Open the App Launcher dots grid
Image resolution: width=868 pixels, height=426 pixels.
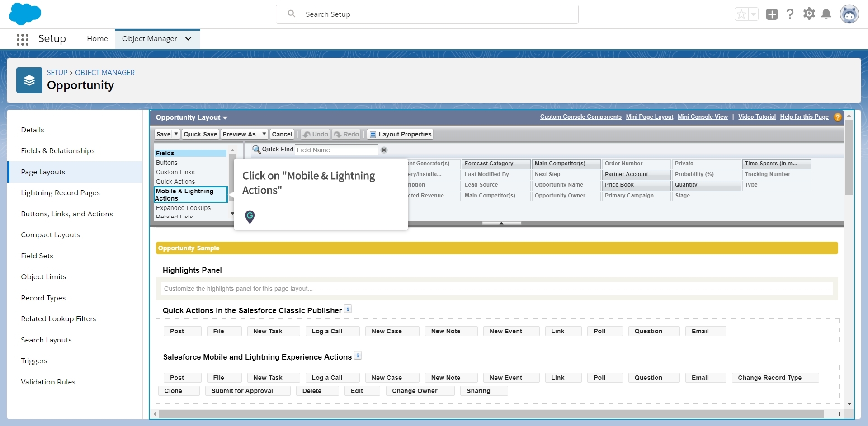point(23,39)
